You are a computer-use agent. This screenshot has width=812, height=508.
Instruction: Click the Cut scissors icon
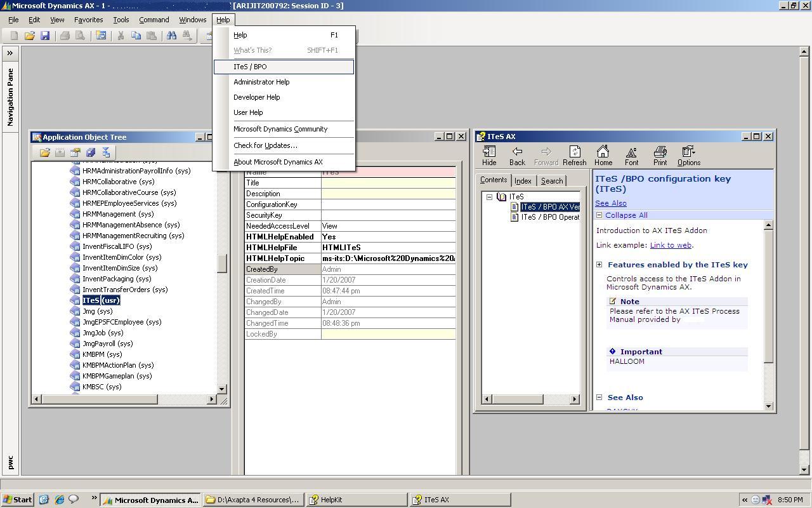(x=121, y=36)
